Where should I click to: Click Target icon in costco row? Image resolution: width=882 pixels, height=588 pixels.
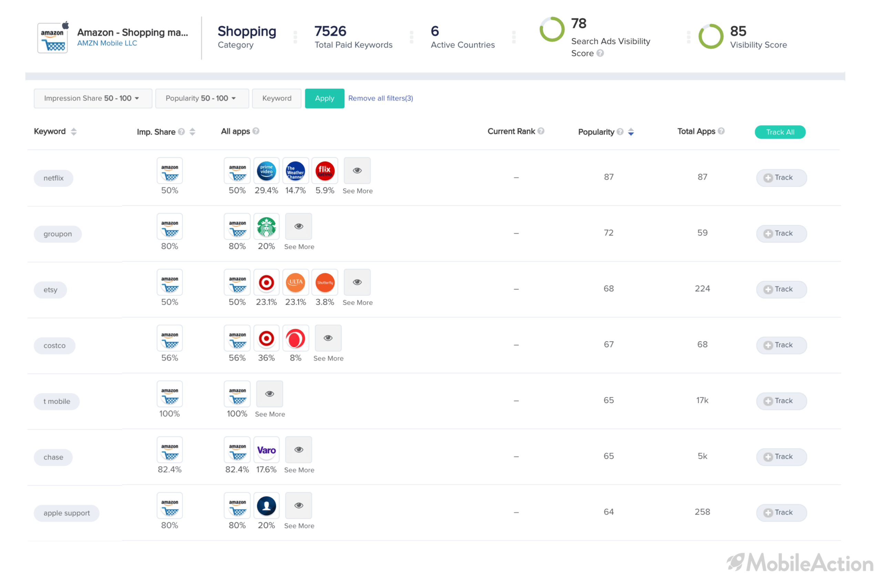(x=266, y=338)
